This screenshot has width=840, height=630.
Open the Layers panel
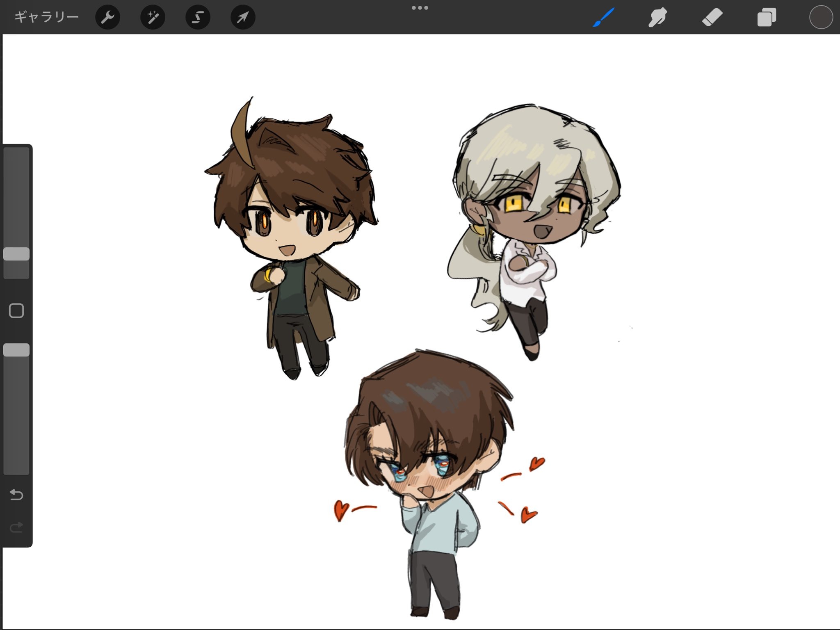click(x=766, y=18)
